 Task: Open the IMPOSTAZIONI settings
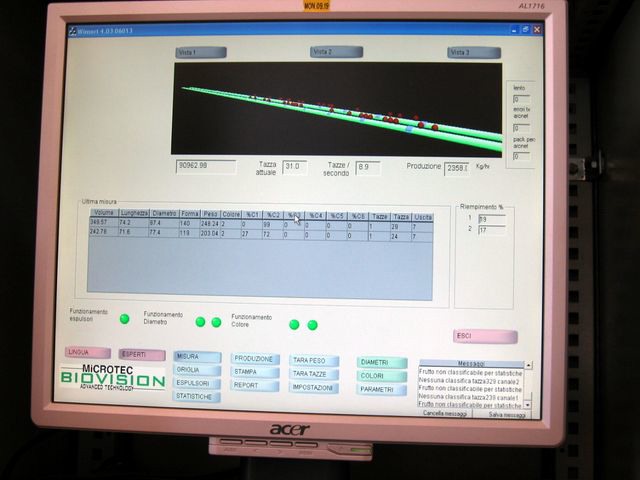(x=315, y=387)
